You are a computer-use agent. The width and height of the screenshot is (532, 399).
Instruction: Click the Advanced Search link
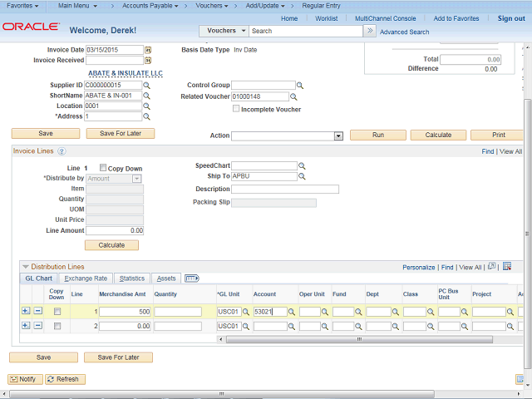pos(404,32)
